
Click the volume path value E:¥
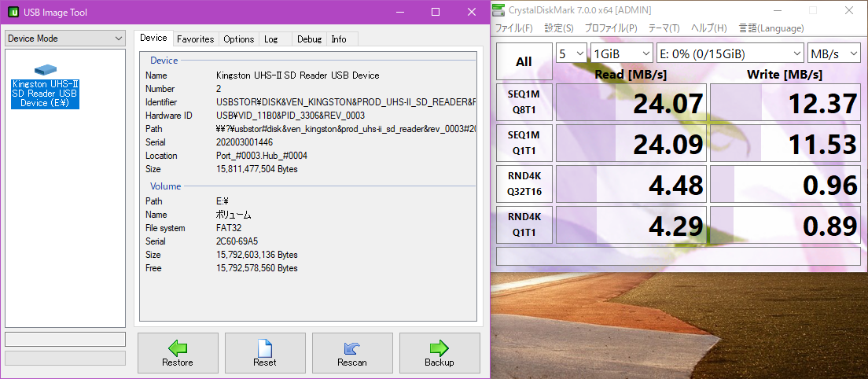click(223, 201)
